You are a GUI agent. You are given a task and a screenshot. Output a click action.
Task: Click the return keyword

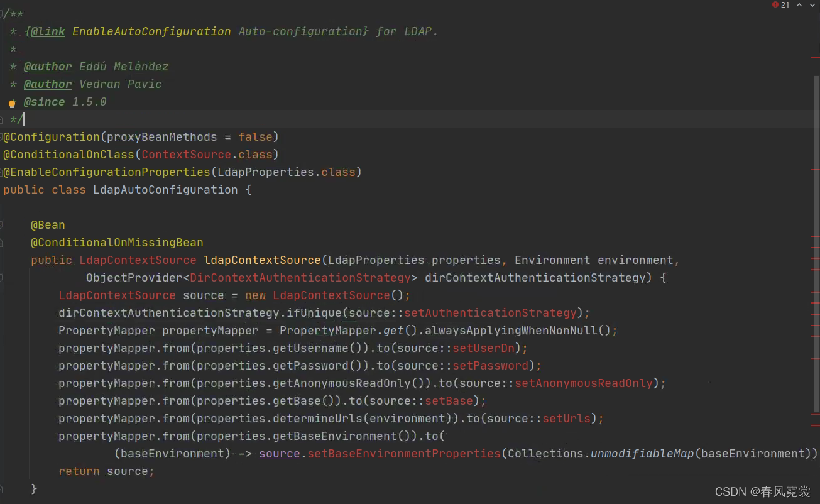click(x=79, y=471)
